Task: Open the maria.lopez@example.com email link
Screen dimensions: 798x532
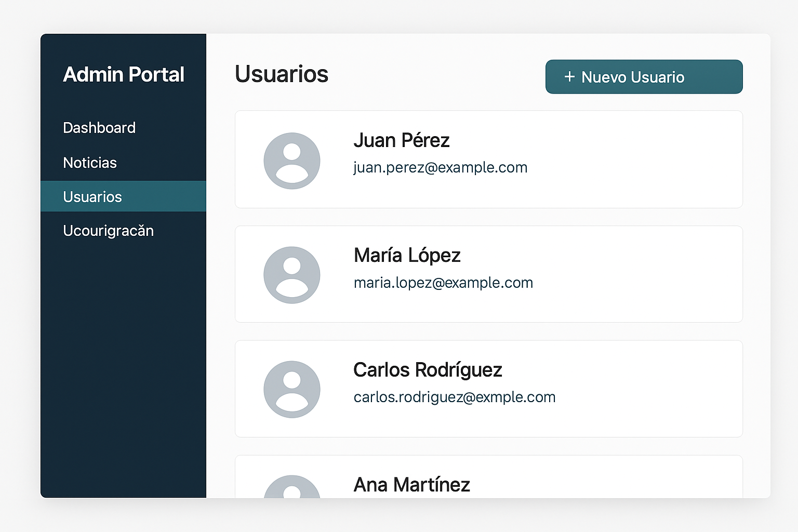Action: [x=443, y=283]
